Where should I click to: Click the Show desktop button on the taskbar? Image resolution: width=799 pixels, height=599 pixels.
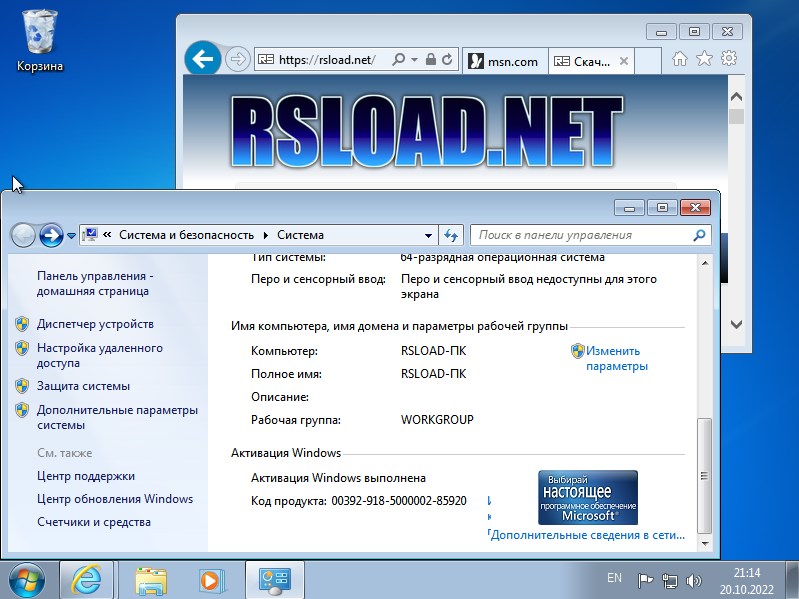(792, 580)
